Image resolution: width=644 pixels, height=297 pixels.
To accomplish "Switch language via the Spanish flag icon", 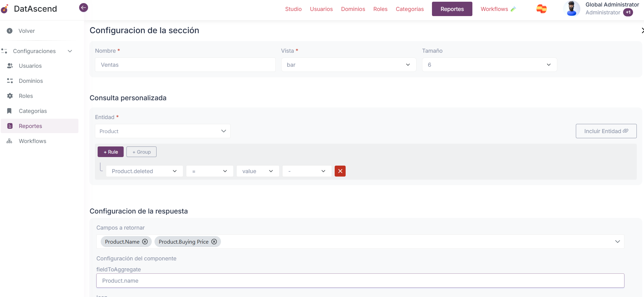I will 542,9.
